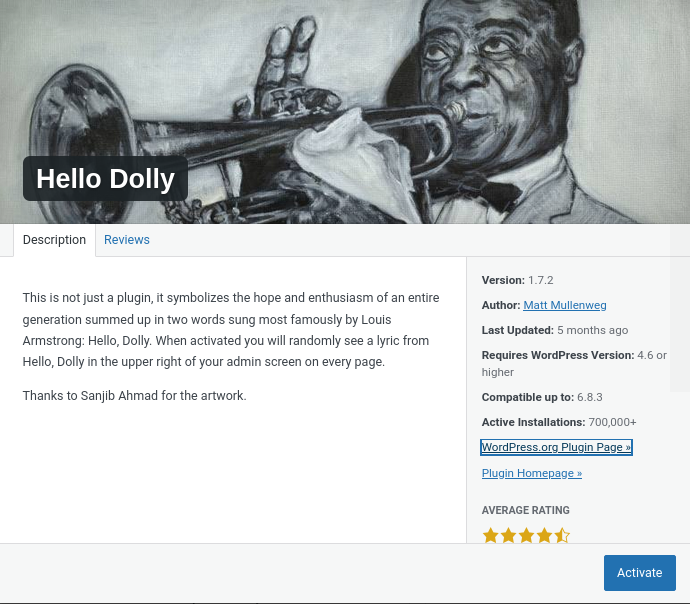Open the Matt Mullenweg author link
The image size is (690, 604).
click(x=565, y=305)
